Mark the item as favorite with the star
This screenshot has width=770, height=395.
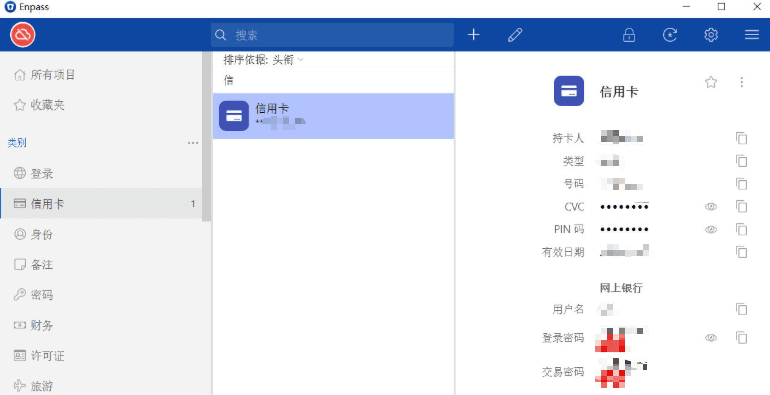(x=711, y=82)
